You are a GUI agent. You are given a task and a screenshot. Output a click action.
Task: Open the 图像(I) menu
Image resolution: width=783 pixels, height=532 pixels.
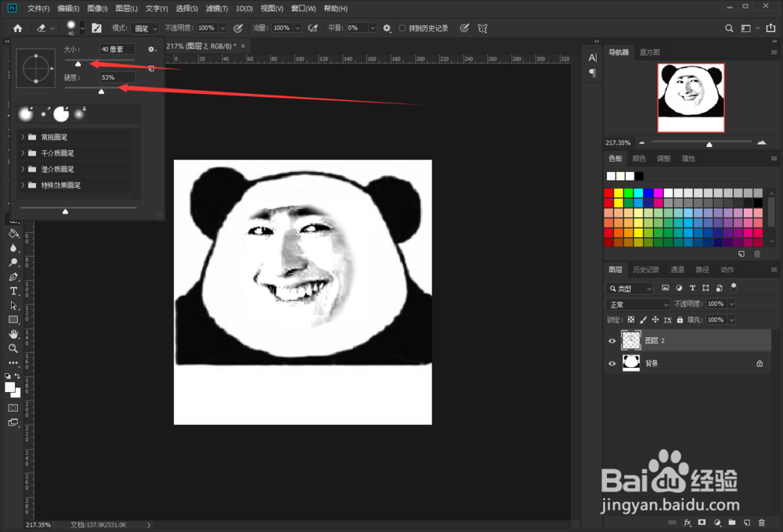pos(97,9)
